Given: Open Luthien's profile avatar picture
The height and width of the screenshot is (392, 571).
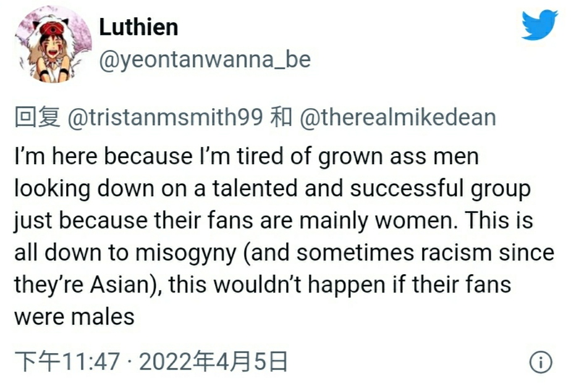Looking at the screenshot, I should pos(53,44).
